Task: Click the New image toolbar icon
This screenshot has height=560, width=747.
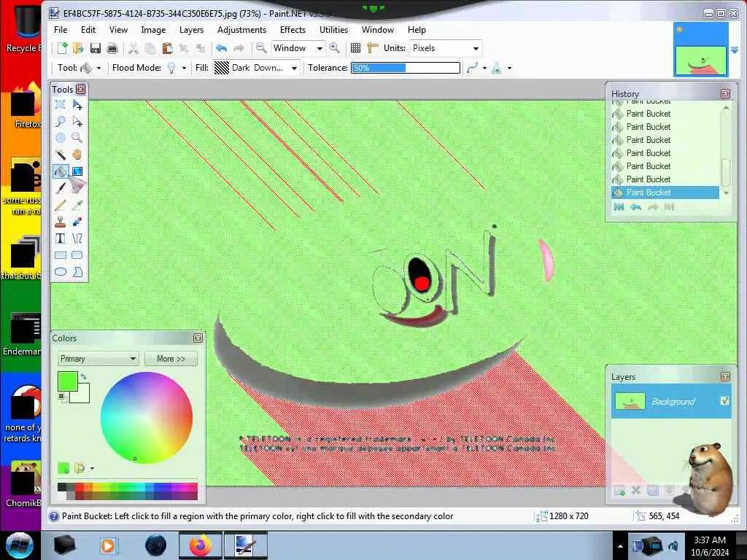Action: [63, 47]
